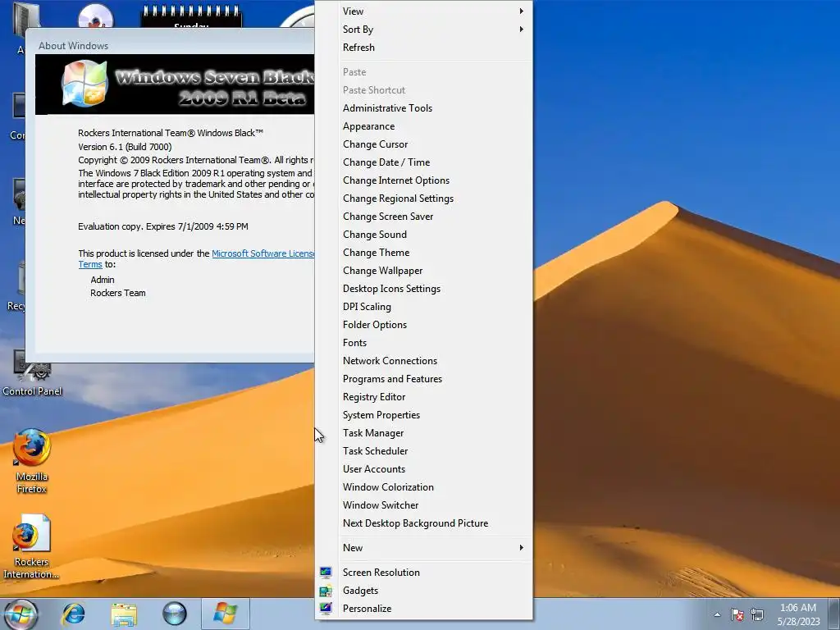The image size is (840, 630).
Task: Choose the Gadgets entry
Action: tap(424, 591)
